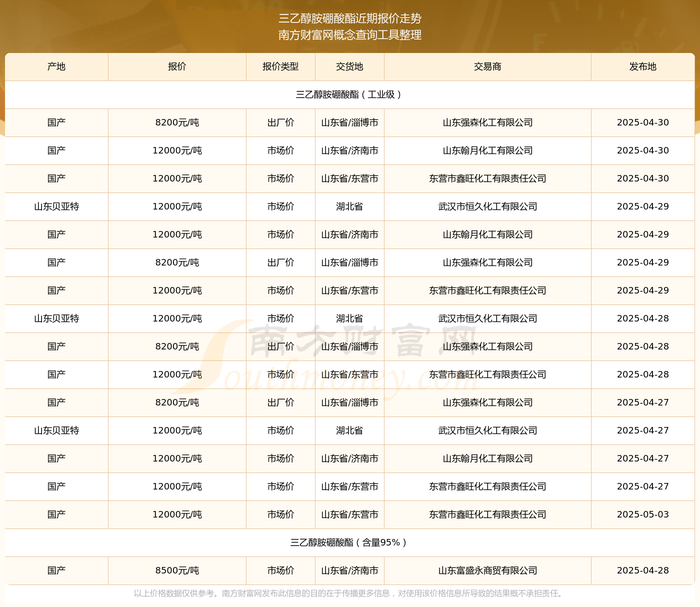Click 12000元/吨 in the 武汉市恒久 2025-04-28 row
This screenshot has width=700, height=607.
click(x=177, y=318)
